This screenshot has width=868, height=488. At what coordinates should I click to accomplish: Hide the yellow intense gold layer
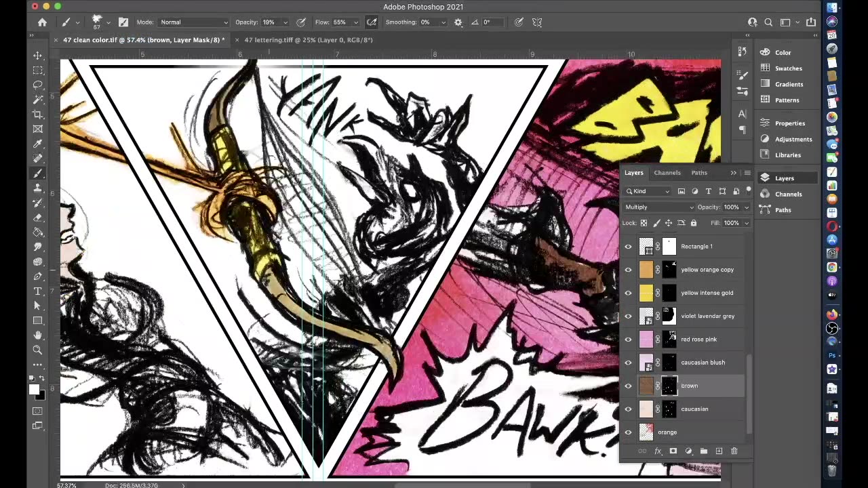pos(628,293)
